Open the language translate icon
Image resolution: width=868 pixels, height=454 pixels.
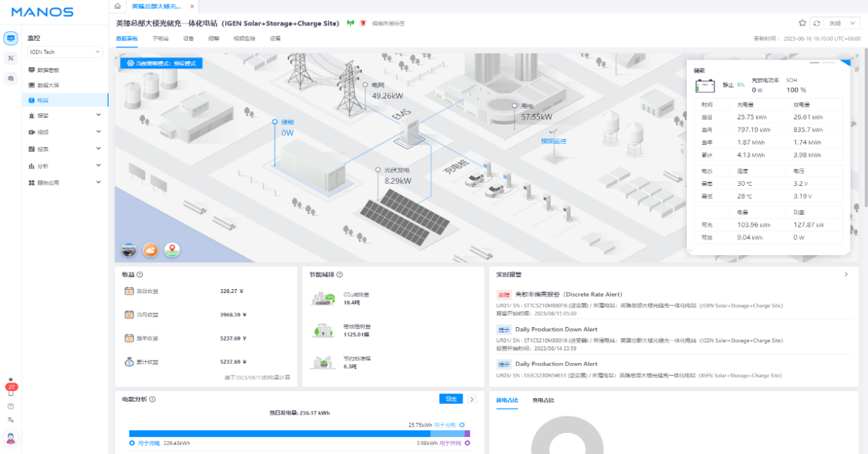(11, 420)
